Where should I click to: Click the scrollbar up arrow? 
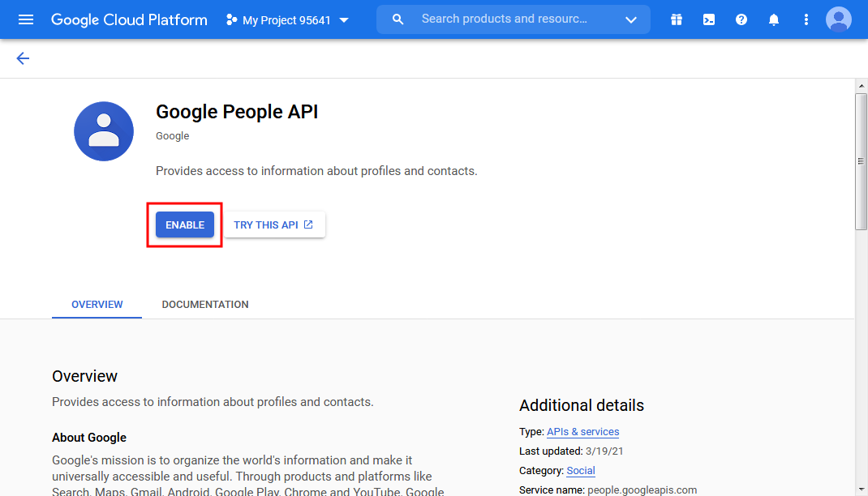pyautogui.click(x=861, y=86)
